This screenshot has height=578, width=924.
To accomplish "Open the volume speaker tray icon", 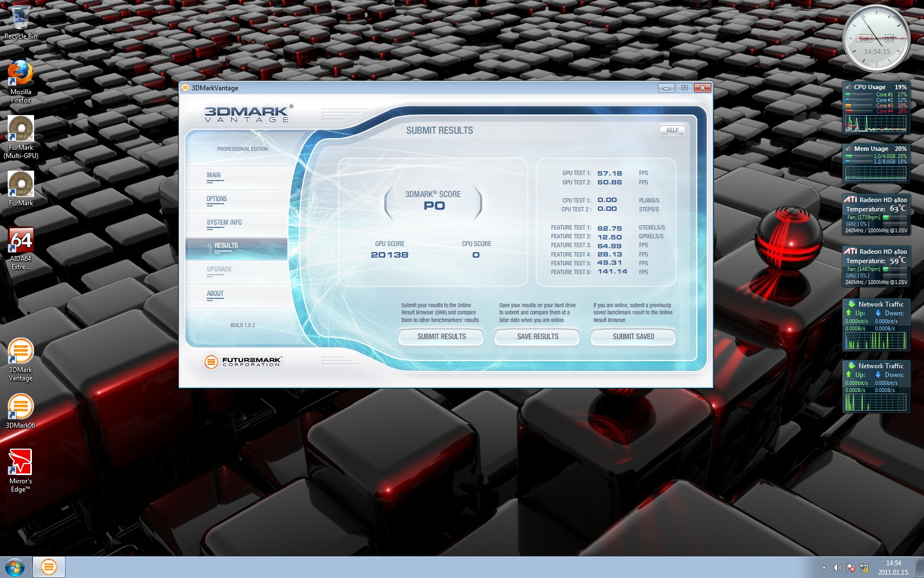I will [x=837, y=568].
